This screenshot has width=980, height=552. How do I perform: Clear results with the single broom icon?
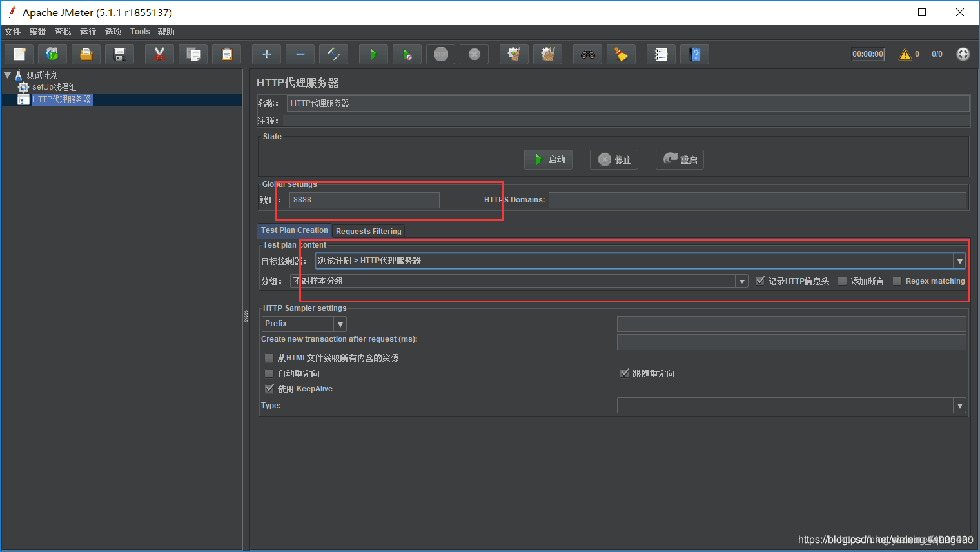[x=514, y=54]
